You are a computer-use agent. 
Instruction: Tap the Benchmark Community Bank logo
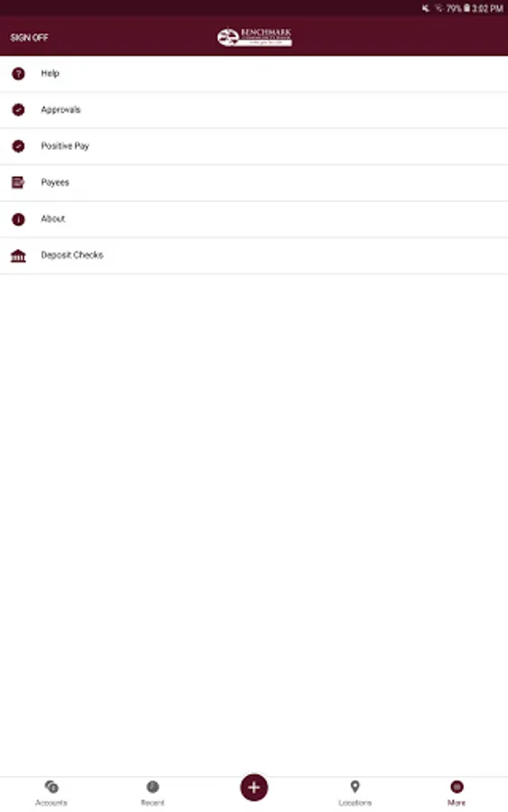click(x=254, y=37)
